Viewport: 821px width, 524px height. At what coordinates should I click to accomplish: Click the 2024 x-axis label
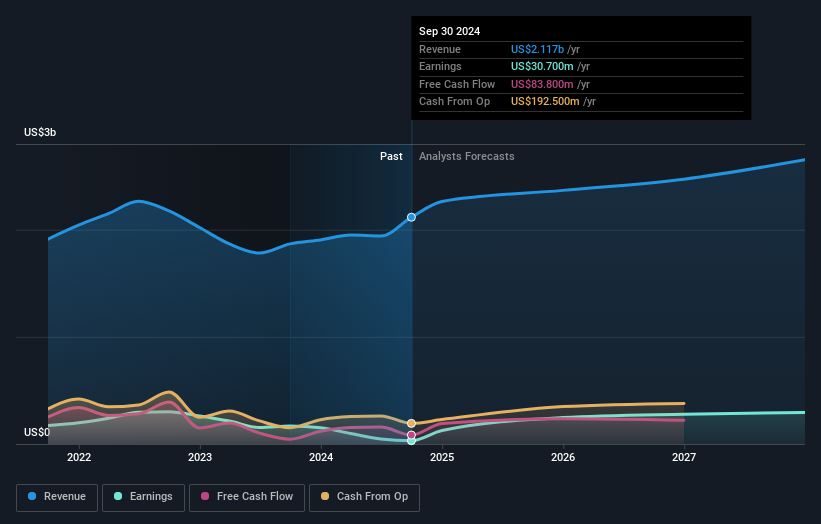[321, 458]
